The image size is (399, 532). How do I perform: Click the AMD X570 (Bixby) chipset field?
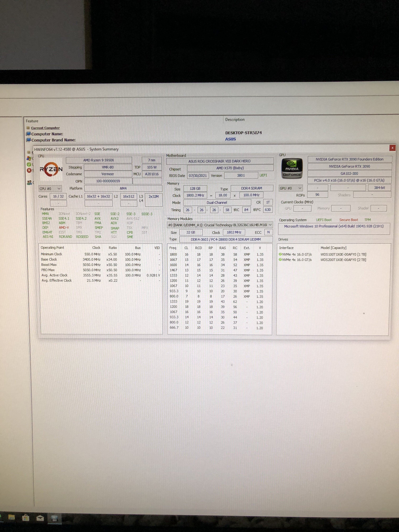pos(230,168)
